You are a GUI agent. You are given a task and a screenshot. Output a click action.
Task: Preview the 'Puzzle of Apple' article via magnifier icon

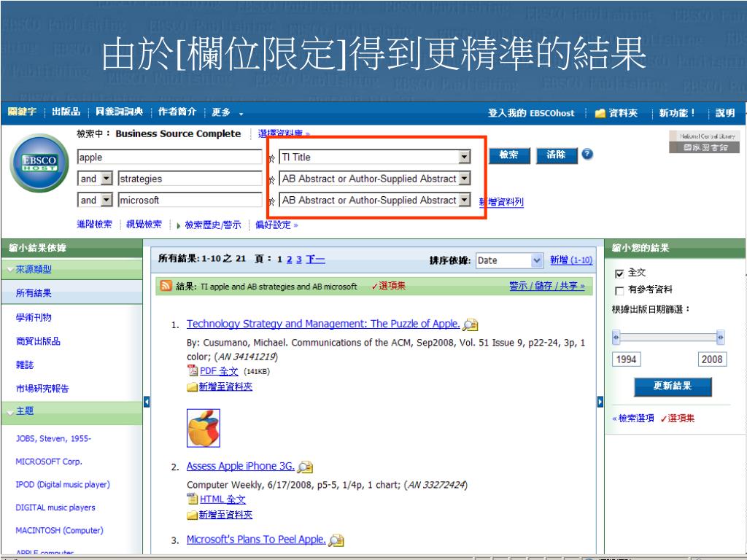471,324
